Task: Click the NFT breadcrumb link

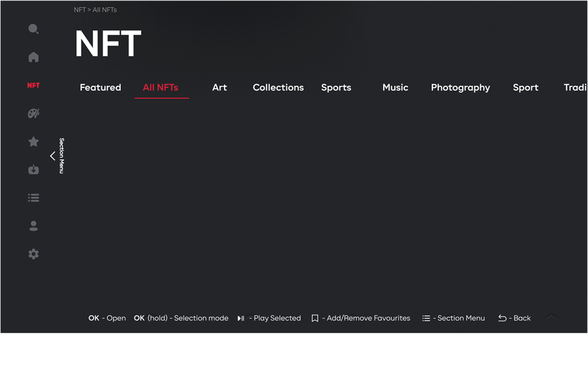Action: 80,10
